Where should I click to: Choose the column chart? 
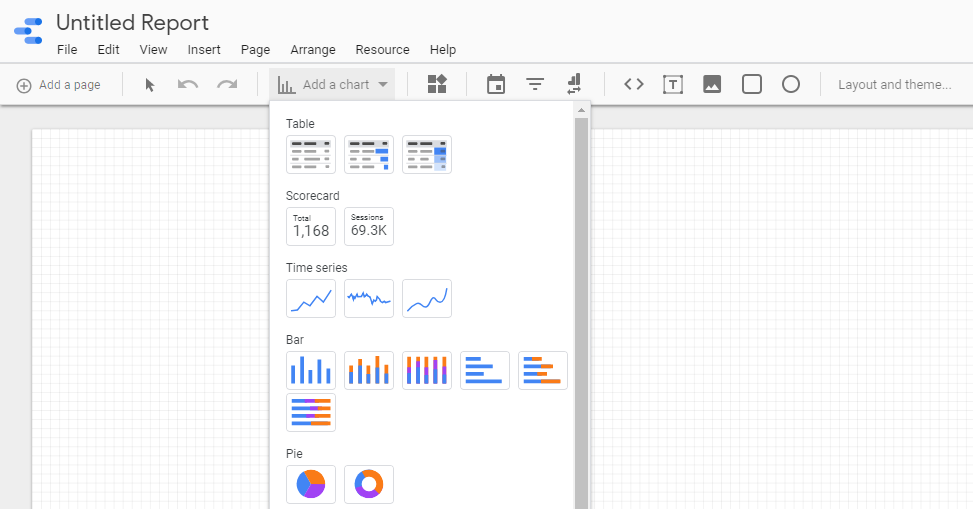tap(311, 371)
